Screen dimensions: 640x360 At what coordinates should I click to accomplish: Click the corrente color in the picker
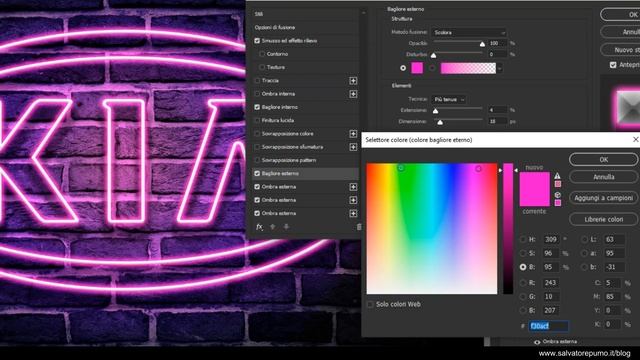click(x=535, y=198)
